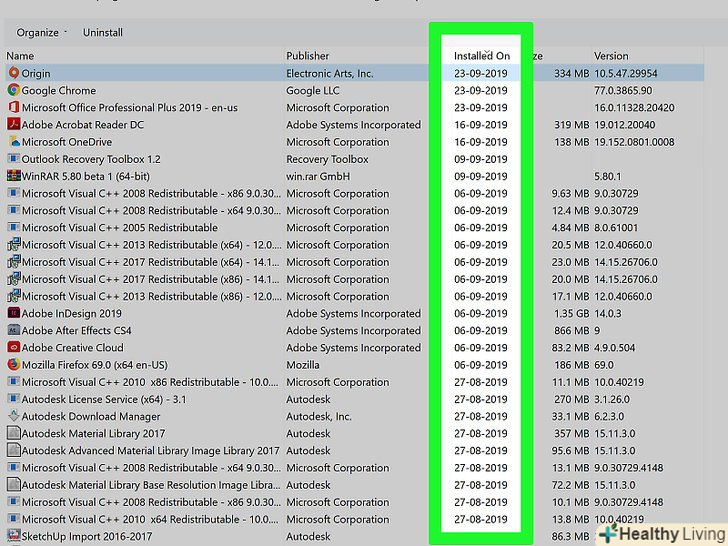Click the Origin app icon

13,73
